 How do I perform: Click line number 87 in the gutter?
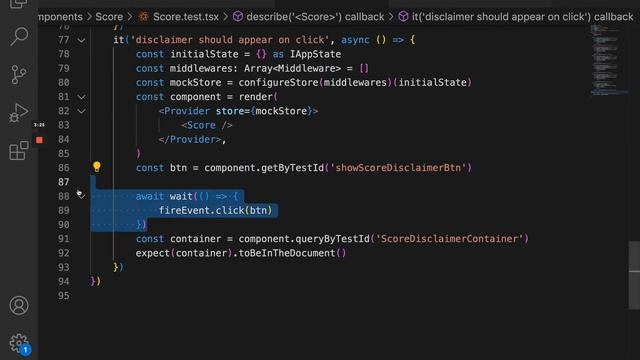[64, 182]
